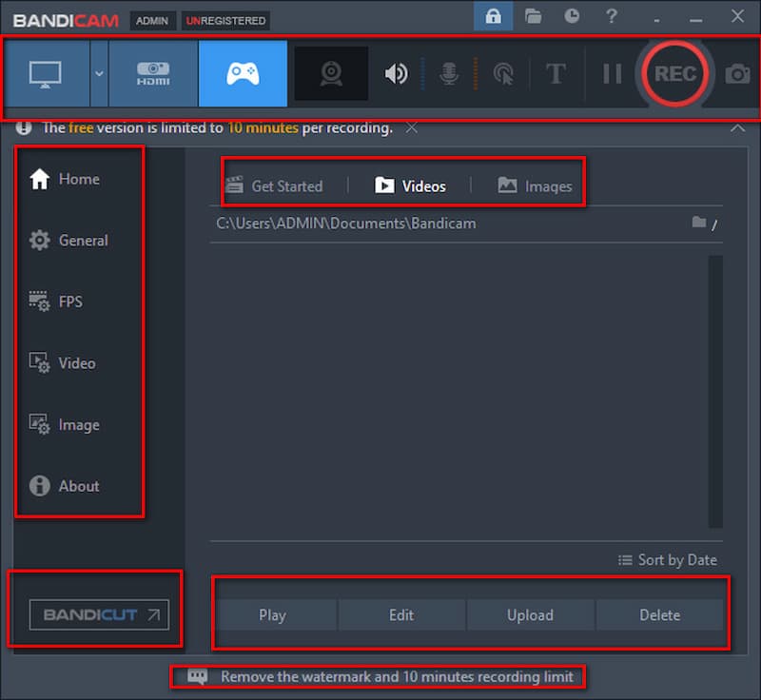Switch to Get Started tab

click(274, 185)
